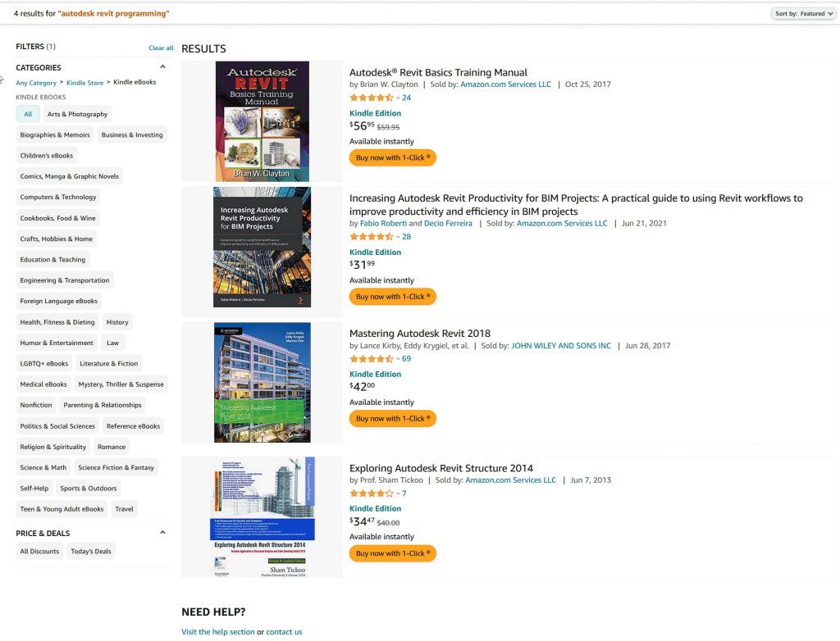Visit the help section link
This screenshot has width=840, height=641.
tap(217, 632)
